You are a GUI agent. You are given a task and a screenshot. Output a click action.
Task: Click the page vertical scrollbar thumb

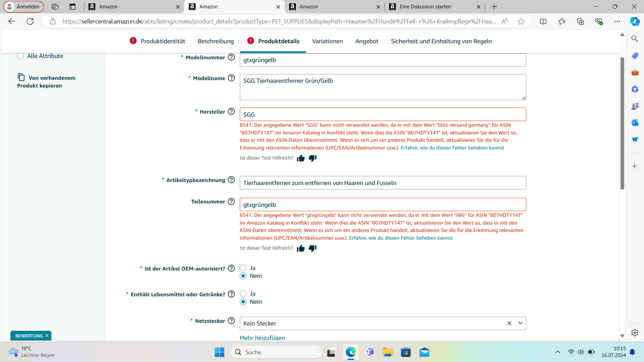pyautogui.click(x=622, y=123)
